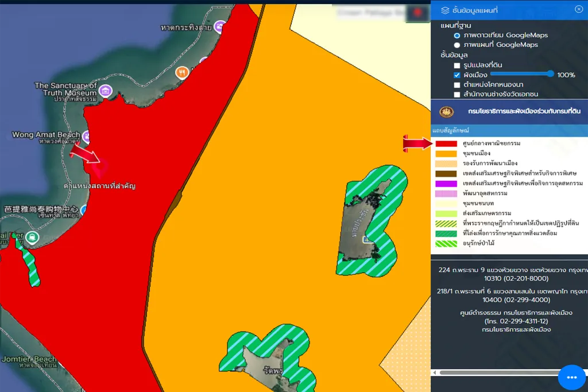
Task: Click the layers stack icon in panel header
Action: pos(445,10)
